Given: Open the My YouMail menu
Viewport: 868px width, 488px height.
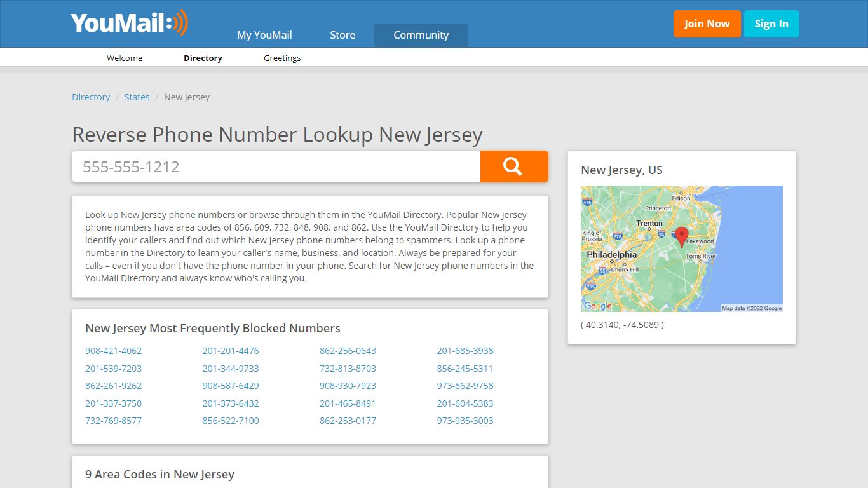Looking at the screenshot, I should [x=264, y=35].
